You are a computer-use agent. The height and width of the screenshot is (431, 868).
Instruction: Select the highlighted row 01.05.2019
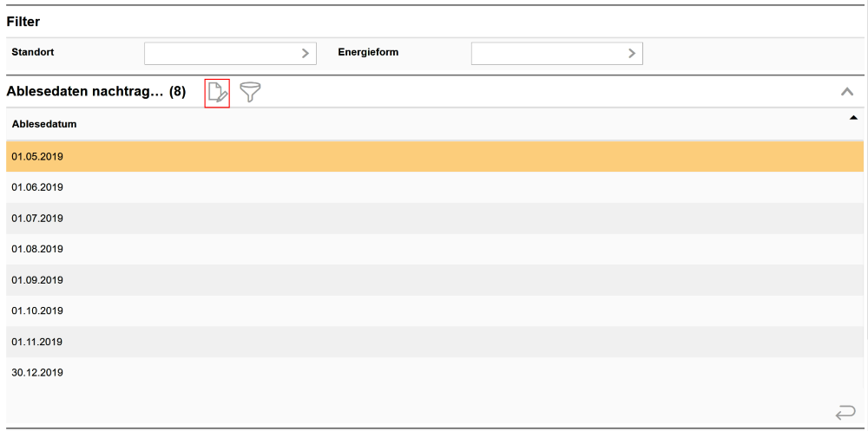click(37, 157)
